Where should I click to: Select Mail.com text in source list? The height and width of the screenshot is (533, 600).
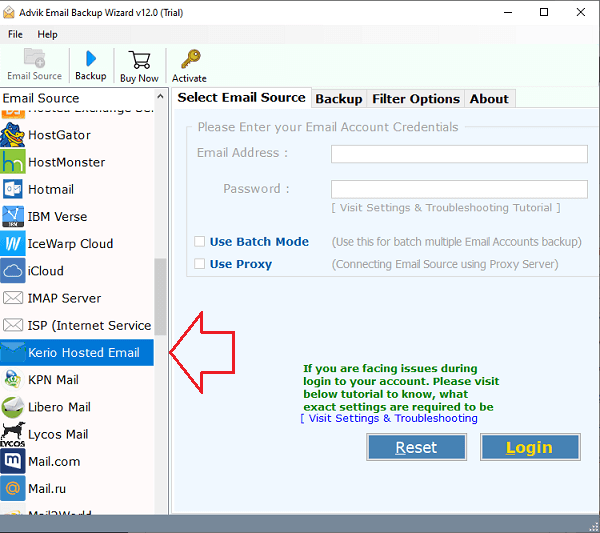click(x=54, y=461)
